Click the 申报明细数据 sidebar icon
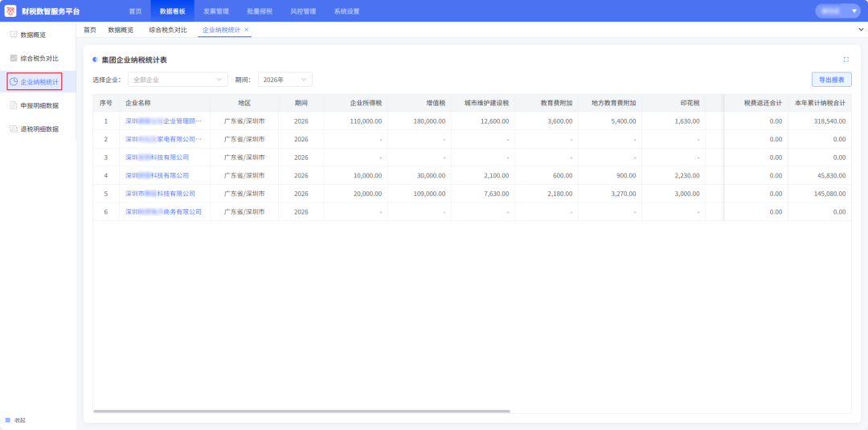This screenshot has width=868, height=430. (14, 105)
